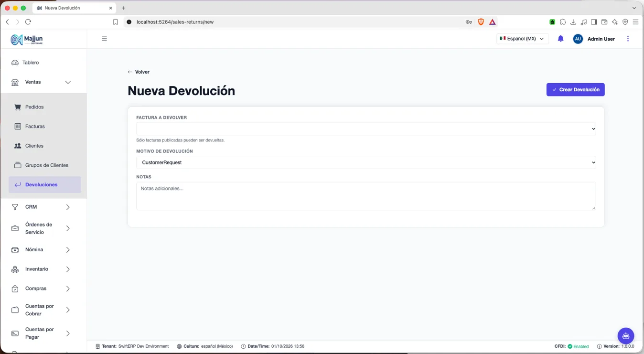Open the notifications bell

(x=560, y=39)
